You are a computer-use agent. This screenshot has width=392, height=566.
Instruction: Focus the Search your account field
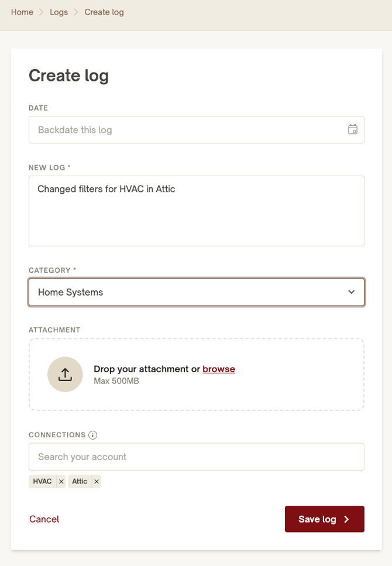point(197,457)
